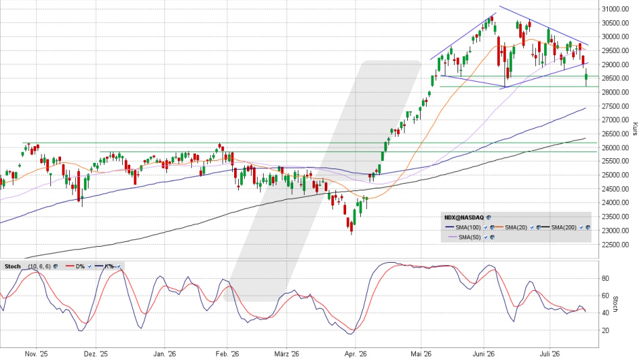This screenshot has height=362, width=644.
Task: Toggle the SMA(100) visibility checkmark
Action: [486, 227]
